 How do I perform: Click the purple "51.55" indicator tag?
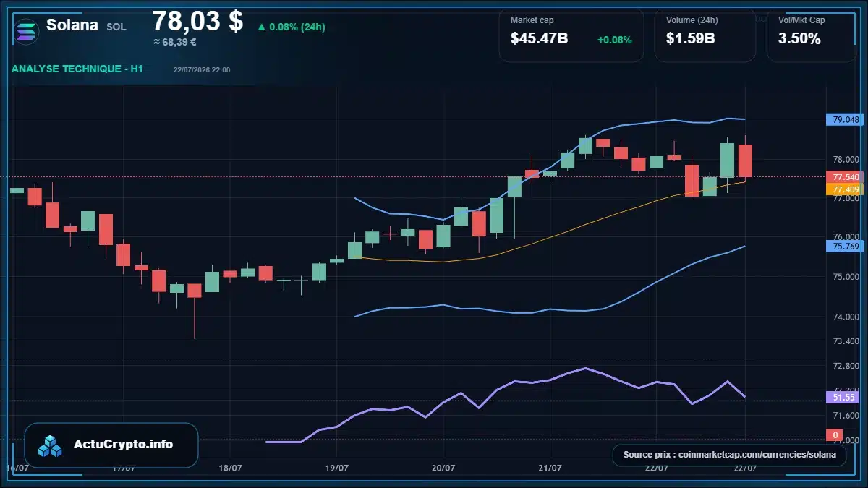coord(844,397)
